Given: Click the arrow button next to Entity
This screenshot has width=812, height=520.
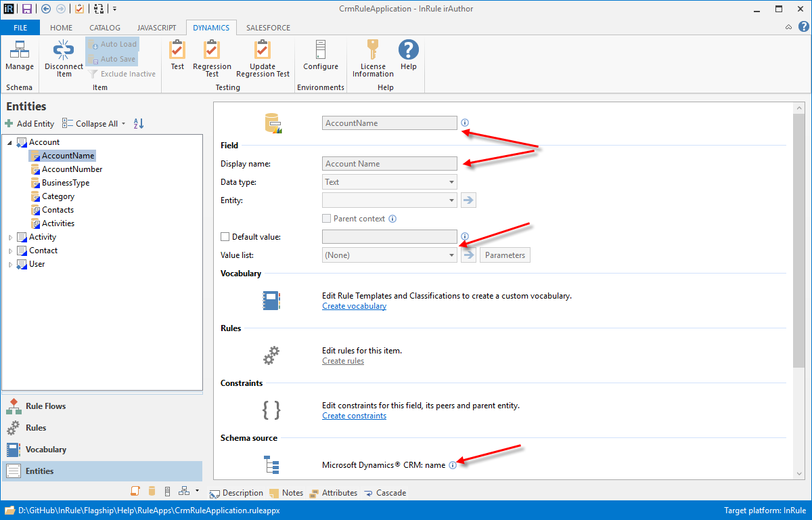Looking at the screenshot, I should 468,200.
